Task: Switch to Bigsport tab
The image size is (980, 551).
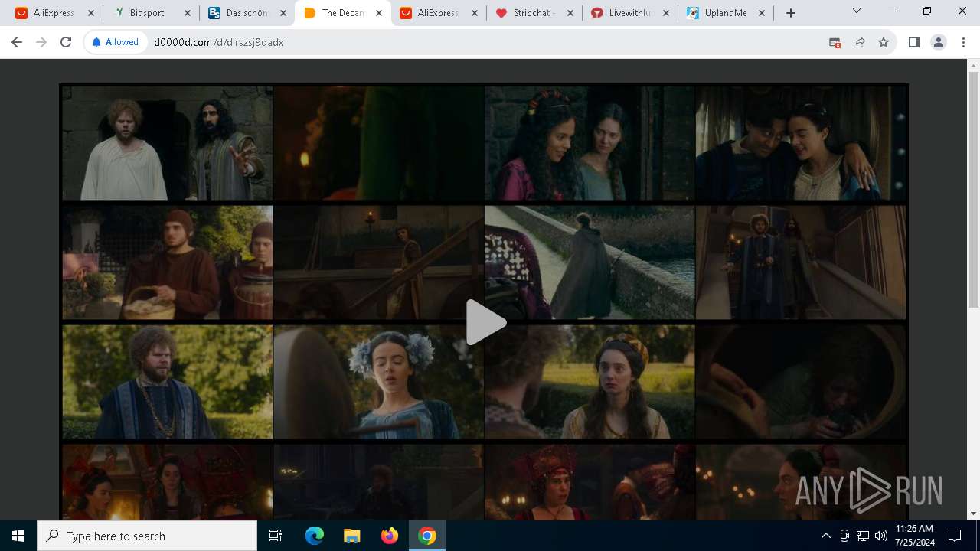Action: [149, 13]
